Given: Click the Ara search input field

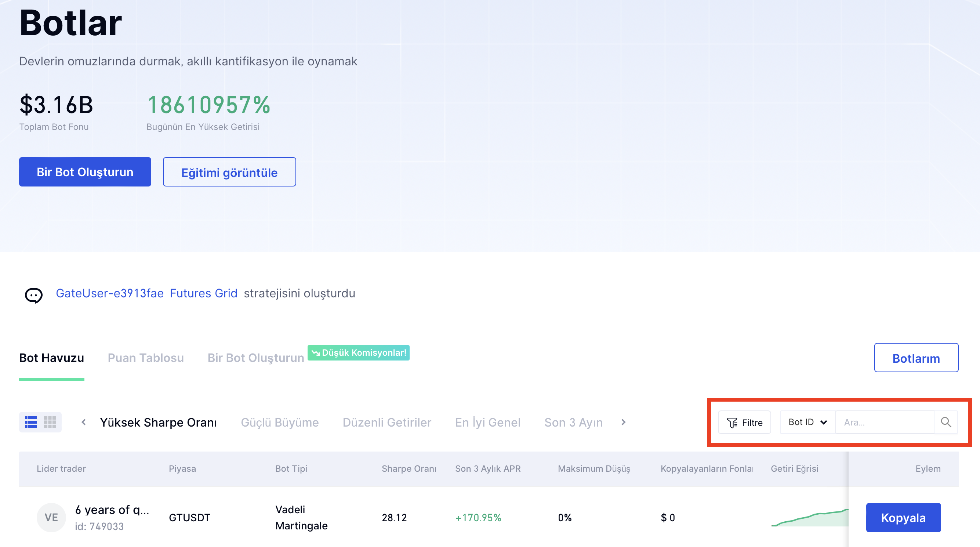Looking at the screenshot, I should (885, 422).
